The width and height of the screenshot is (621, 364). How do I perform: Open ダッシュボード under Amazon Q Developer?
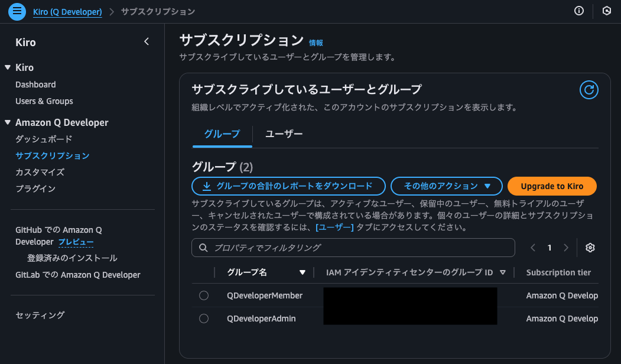44,139
